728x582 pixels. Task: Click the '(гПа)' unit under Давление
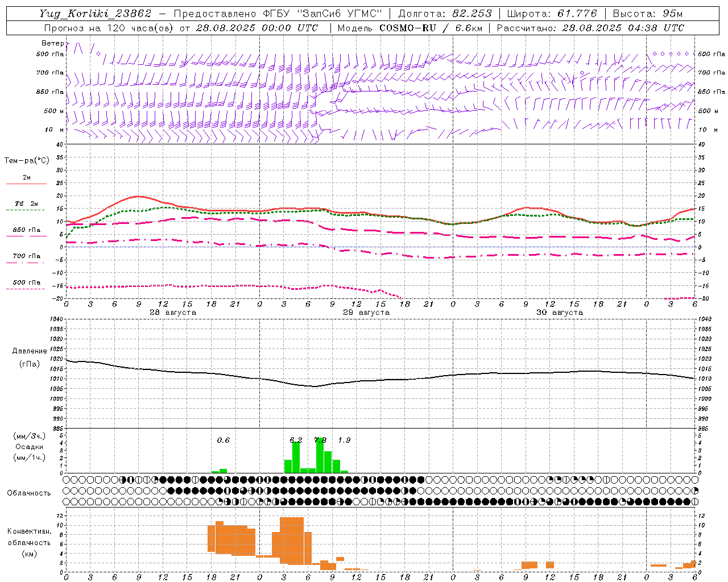[30, 364]
